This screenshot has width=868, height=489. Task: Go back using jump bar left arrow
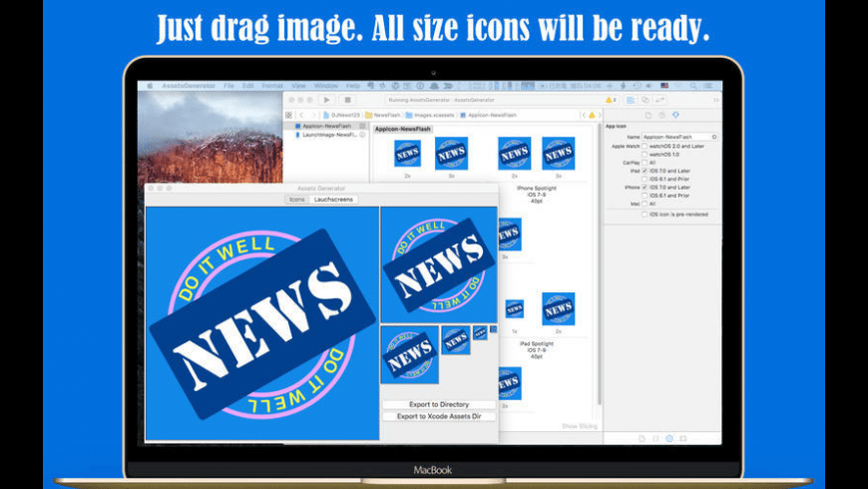tap(301, 115)
